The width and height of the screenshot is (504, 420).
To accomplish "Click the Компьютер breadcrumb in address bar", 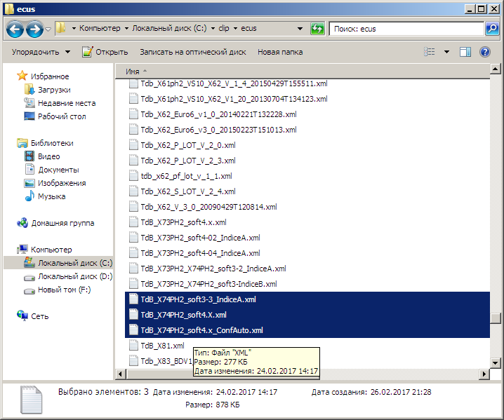I will (100, 28).
